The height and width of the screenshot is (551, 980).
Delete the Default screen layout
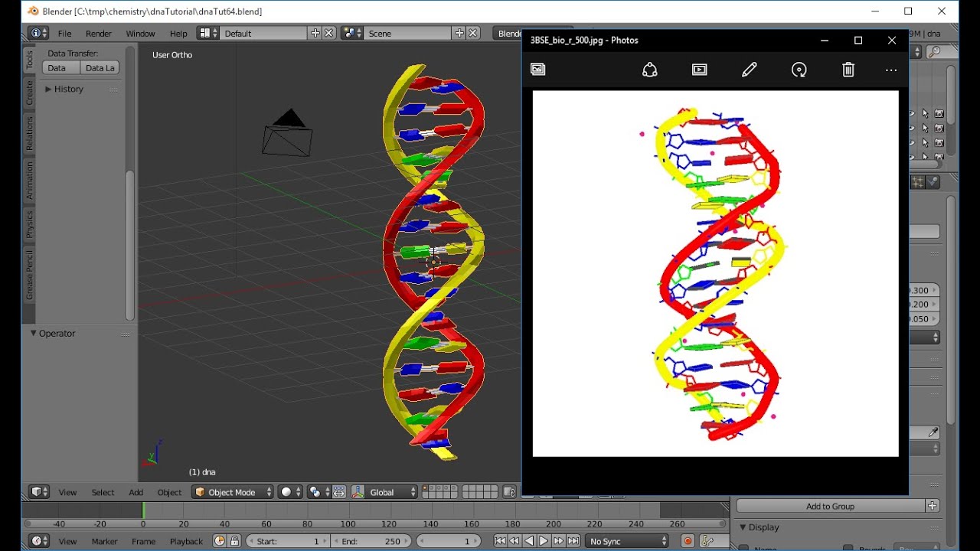click(329, 34)
